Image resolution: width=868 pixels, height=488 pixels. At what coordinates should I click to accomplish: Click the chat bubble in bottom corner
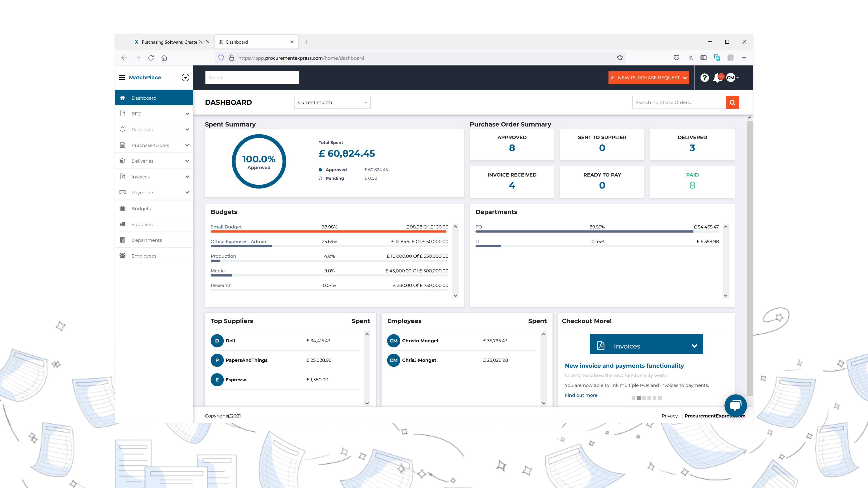[736, 405]
